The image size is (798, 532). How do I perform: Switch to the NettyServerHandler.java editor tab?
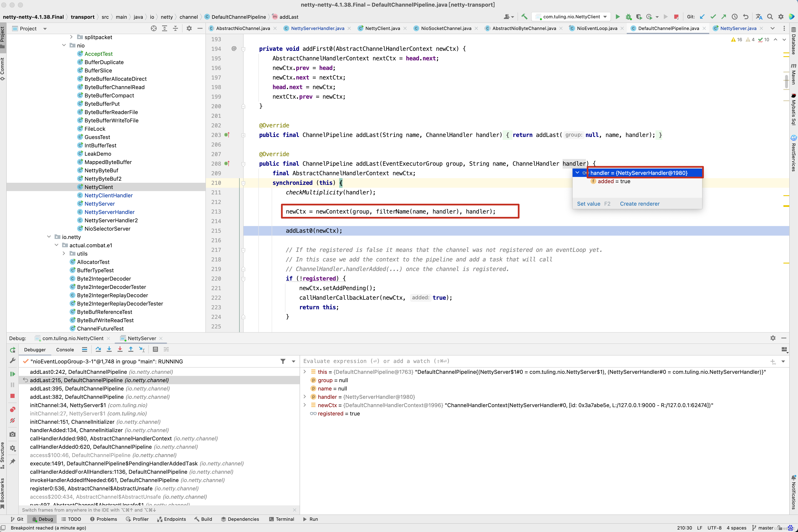point(318,28)
